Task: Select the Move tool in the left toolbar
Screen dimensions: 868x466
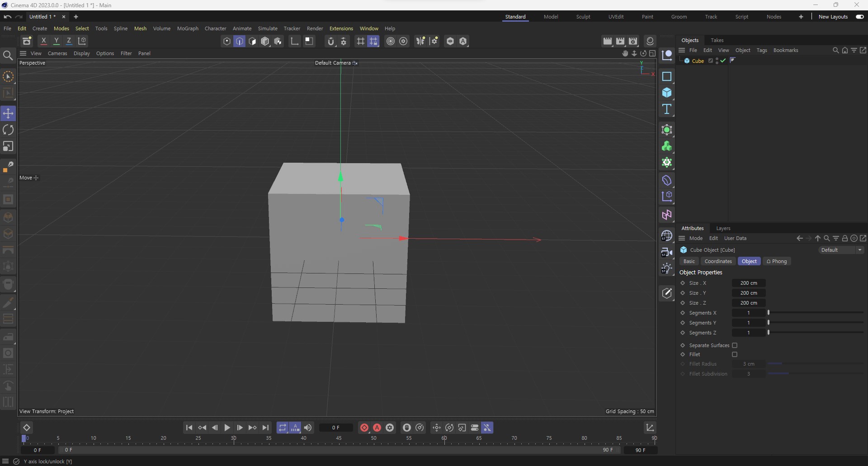Action: click(8, 113)
